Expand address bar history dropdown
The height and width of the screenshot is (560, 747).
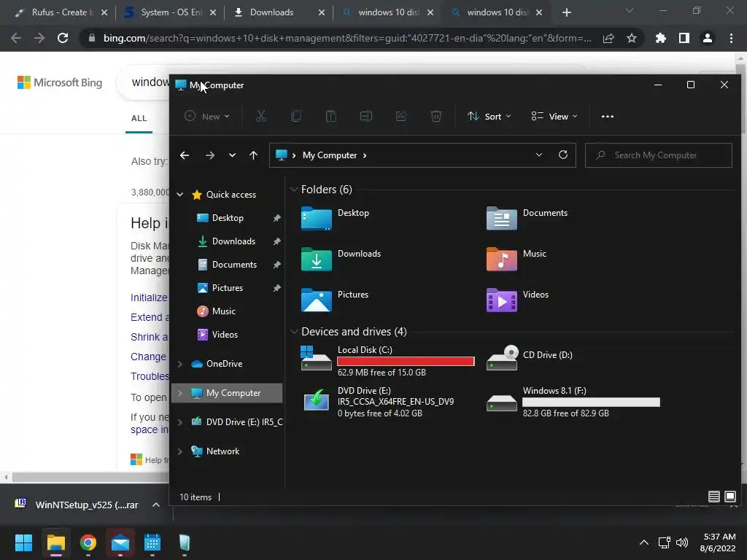click(x=539, y=155)
